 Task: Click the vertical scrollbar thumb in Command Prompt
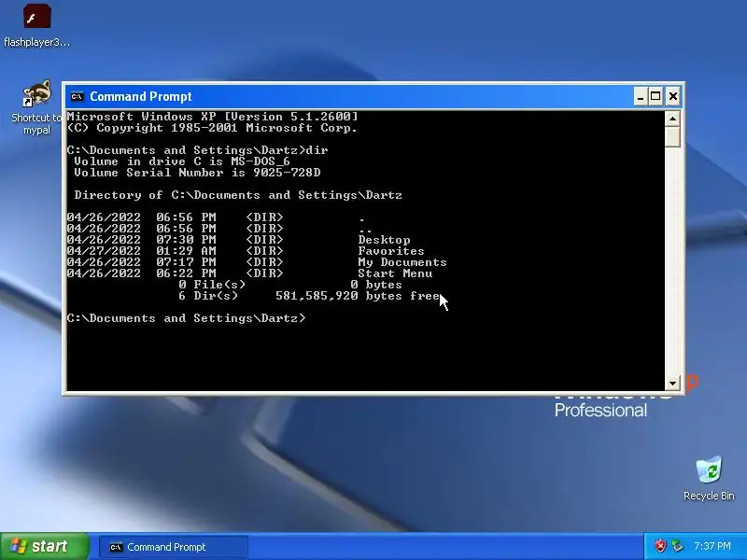pyautogui.click(x=672, y=136)
